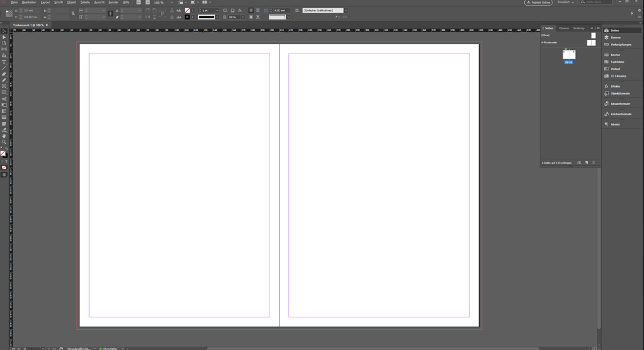Open the Hilfe menu
The width and height of the screenshot is (644, 350).
[126, 3]
